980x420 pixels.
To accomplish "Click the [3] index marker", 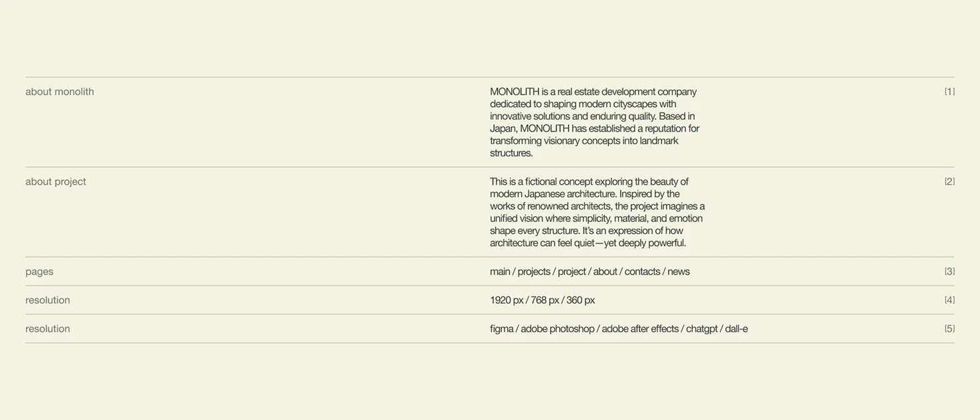I will coord(949,271).
